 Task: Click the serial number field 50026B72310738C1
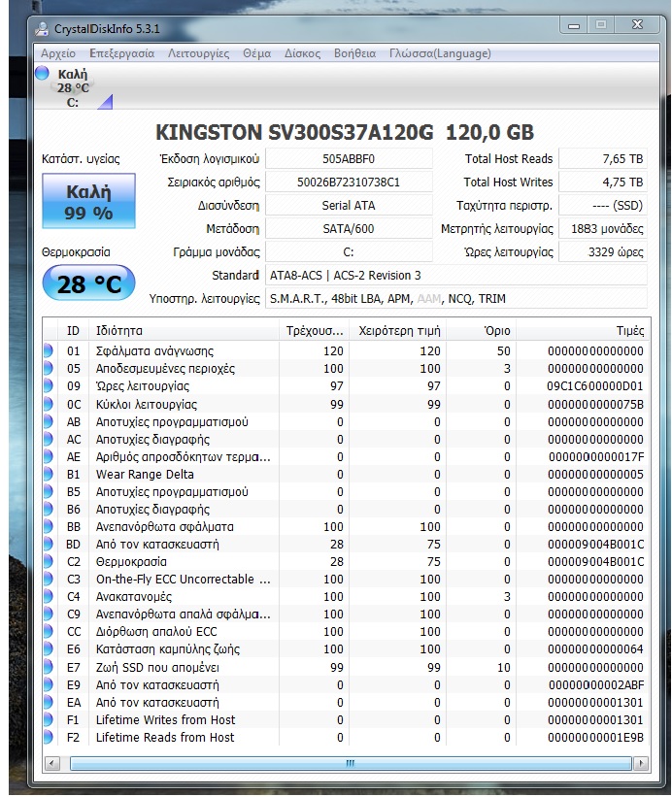pyautogui.click(x=349, y=182)
